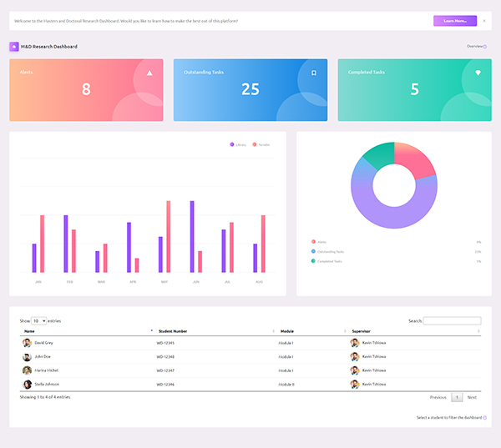Go to the Next table page
The image size is (501, 448).
472,397
